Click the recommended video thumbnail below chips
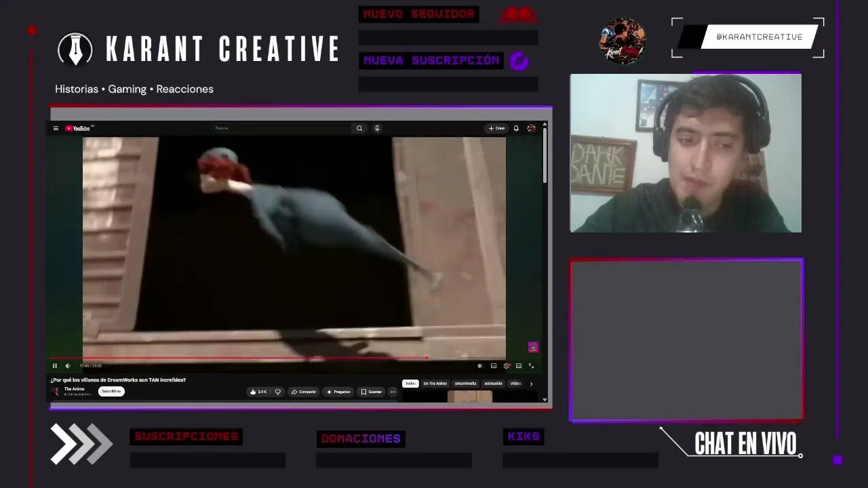The image size is (868, 488). (469, 396)
